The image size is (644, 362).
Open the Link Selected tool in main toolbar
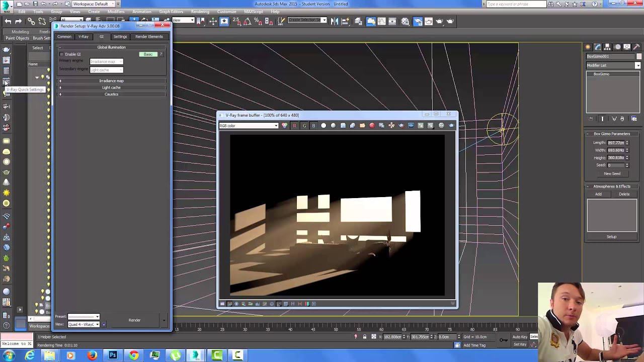pos(31,21)
